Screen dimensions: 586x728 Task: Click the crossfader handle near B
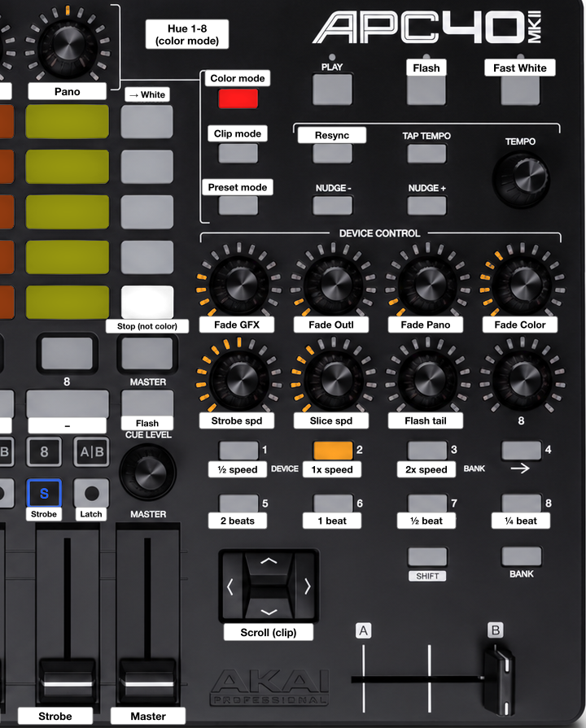pyautogui.click(x=498, y=681)
